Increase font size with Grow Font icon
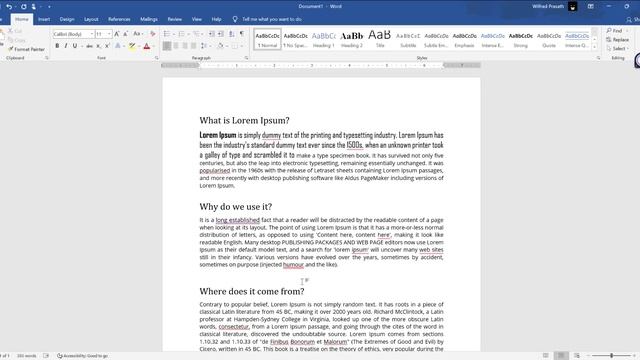Screen dimensions: 640x360 coord(117,34)
